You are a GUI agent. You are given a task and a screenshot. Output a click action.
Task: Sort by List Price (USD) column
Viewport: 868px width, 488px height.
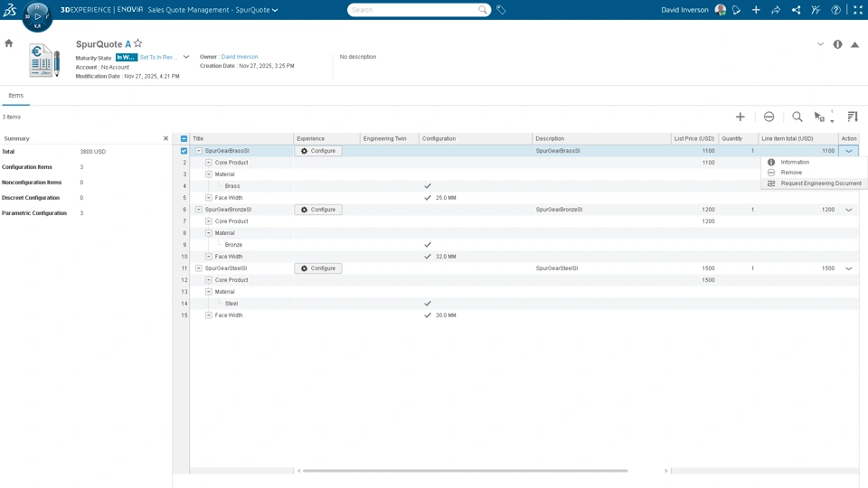pyautogui.click(x=694, y=138)
